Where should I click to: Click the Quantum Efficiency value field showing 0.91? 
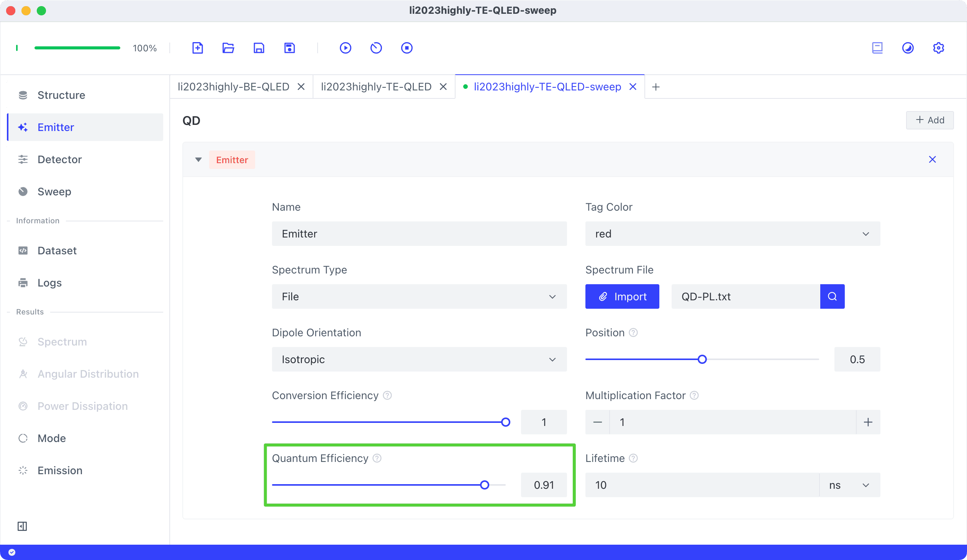(544, 485)
